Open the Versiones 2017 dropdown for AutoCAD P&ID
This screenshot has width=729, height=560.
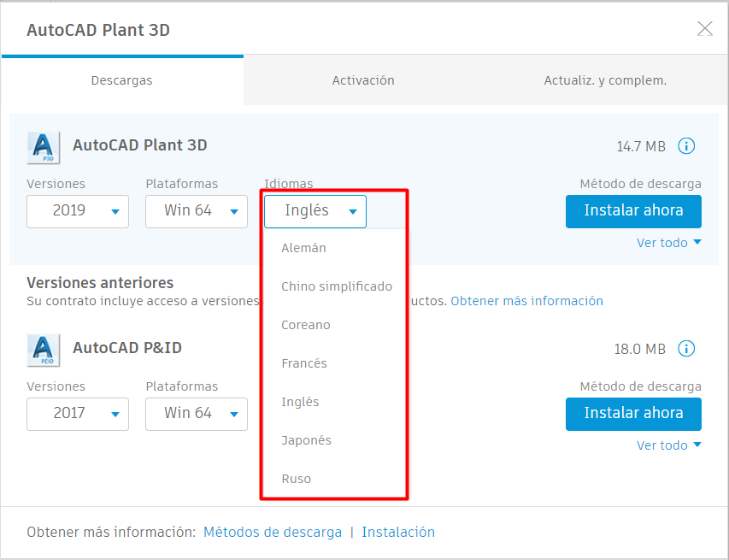click(77, 414)
